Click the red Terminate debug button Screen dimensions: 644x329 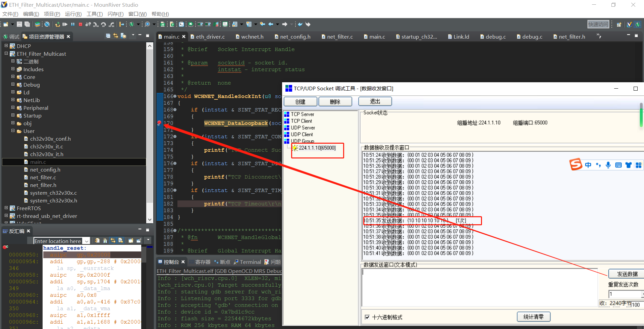[x=80, y=25]
